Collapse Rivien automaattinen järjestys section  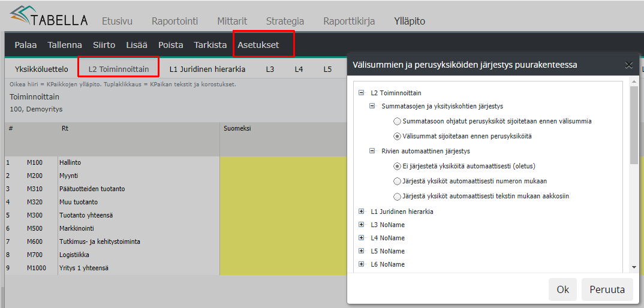[x=372, y=151]
